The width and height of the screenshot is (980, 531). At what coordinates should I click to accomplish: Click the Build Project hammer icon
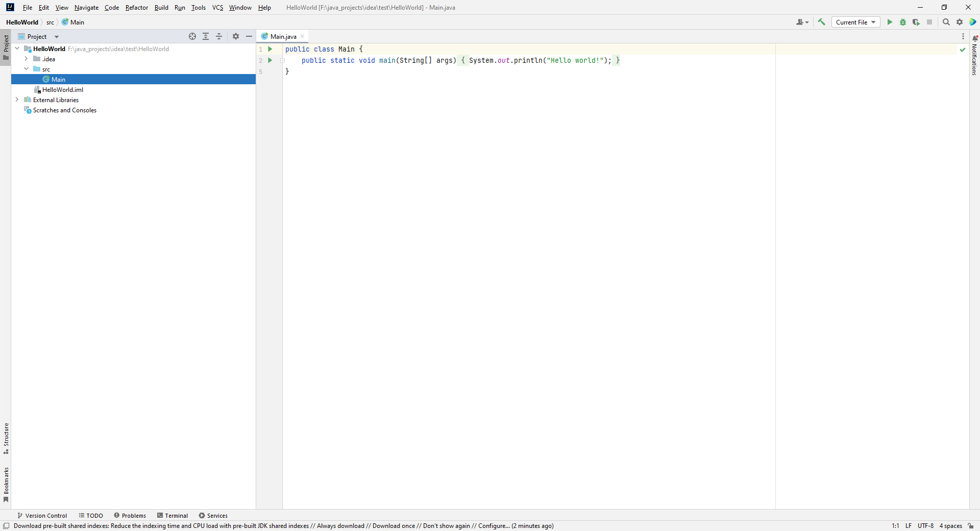tap(821, 22)
